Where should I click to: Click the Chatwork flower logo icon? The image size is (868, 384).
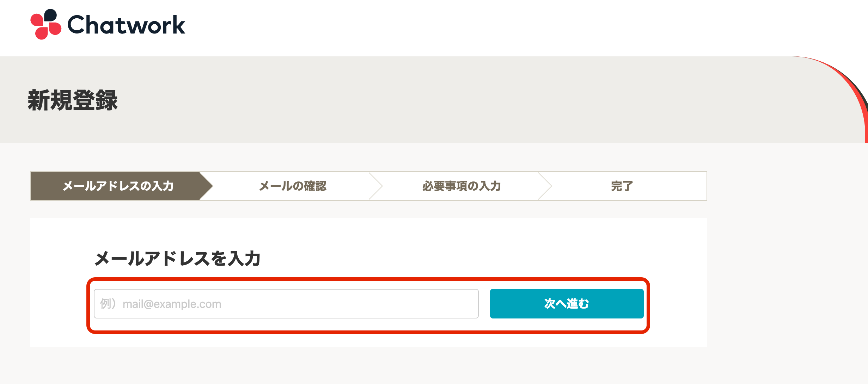(46, 24)
